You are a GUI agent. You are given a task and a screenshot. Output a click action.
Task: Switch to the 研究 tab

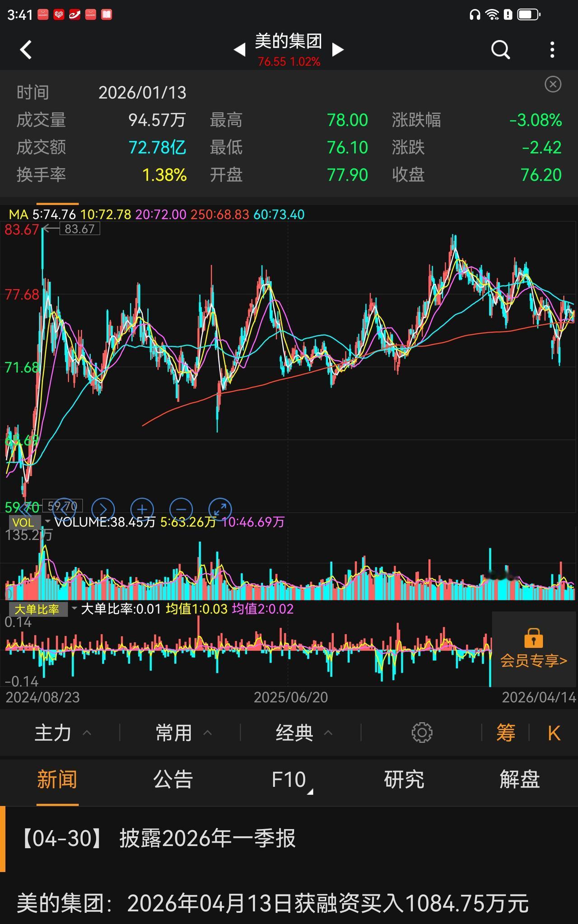(x=404, y=780)
